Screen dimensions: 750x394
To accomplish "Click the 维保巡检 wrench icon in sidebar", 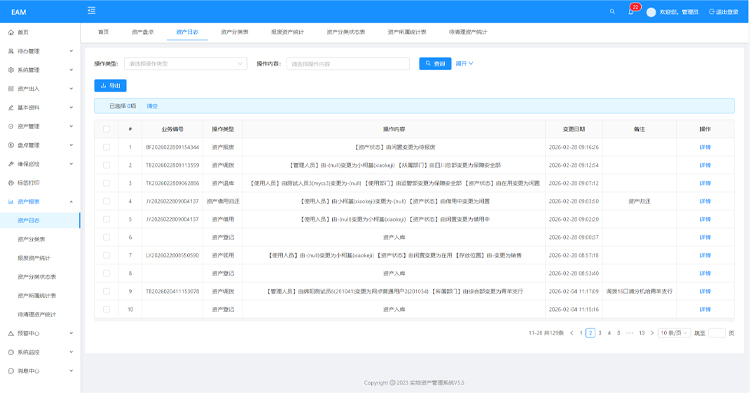I will (11, 164).
